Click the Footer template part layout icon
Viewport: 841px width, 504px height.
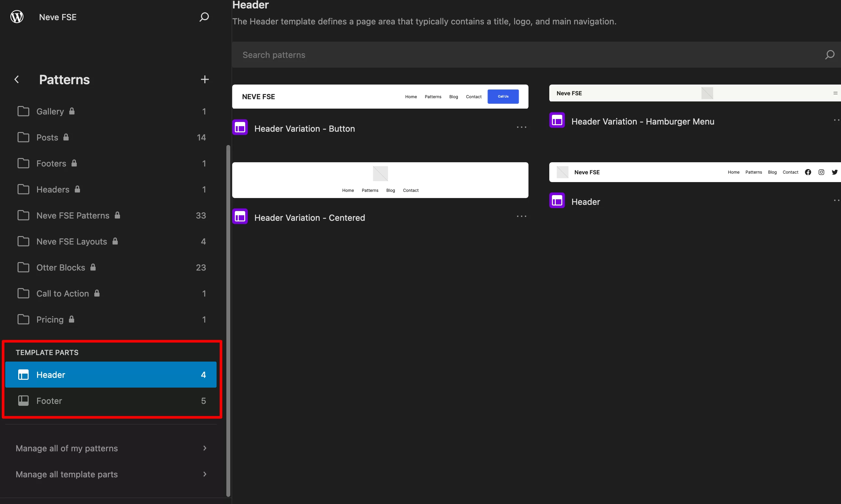pyautogui.click(x=23, y=401)
